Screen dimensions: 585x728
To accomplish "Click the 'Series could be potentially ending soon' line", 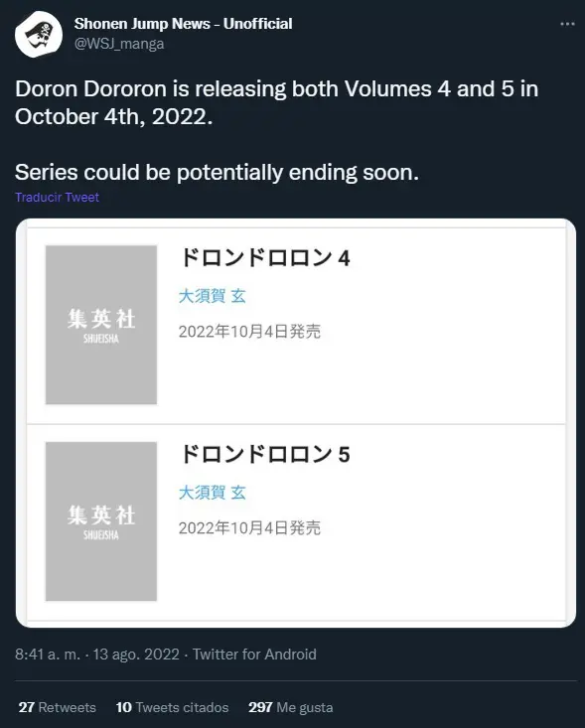I will [x=217, y=172].
